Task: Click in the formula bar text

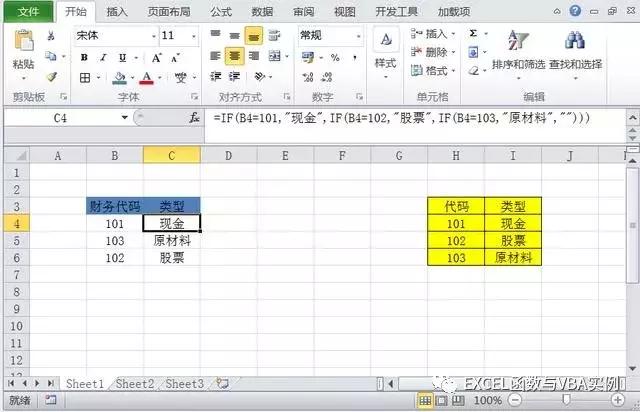Action: [401, 118]
